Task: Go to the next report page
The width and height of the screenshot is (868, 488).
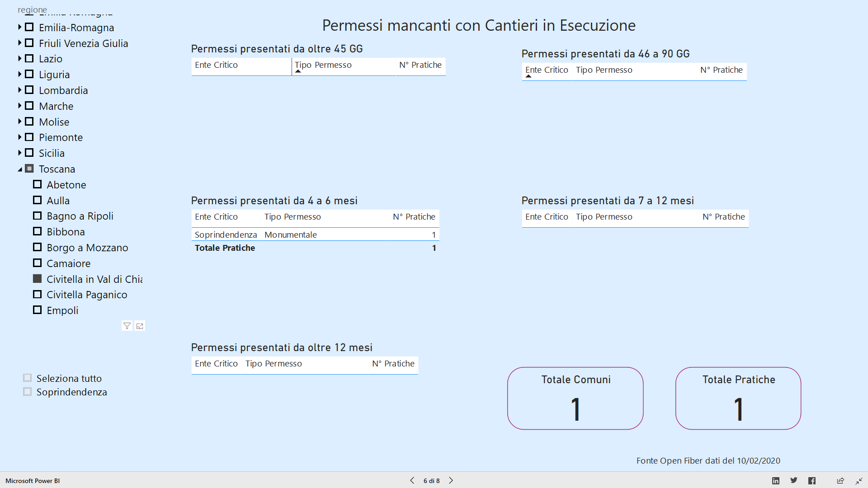Action: click(x=451, y=480)
